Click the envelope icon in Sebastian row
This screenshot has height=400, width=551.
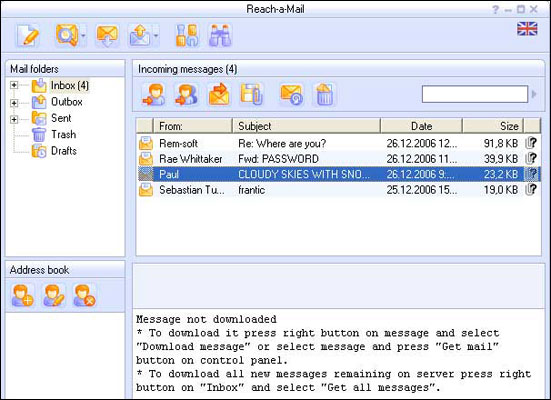(146, 190)
